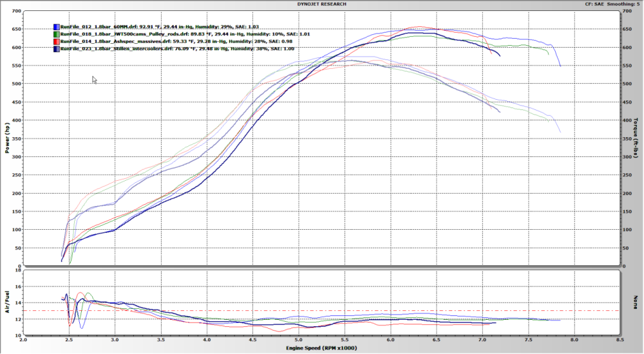Click the Power (hp) axis label

[8, 138]
